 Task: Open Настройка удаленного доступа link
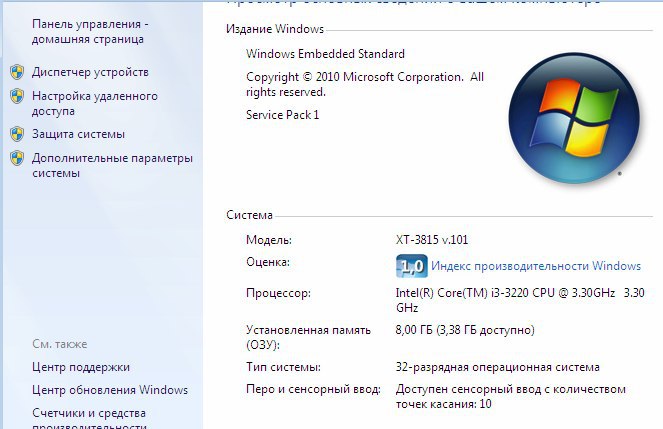(x=95, y=104)
